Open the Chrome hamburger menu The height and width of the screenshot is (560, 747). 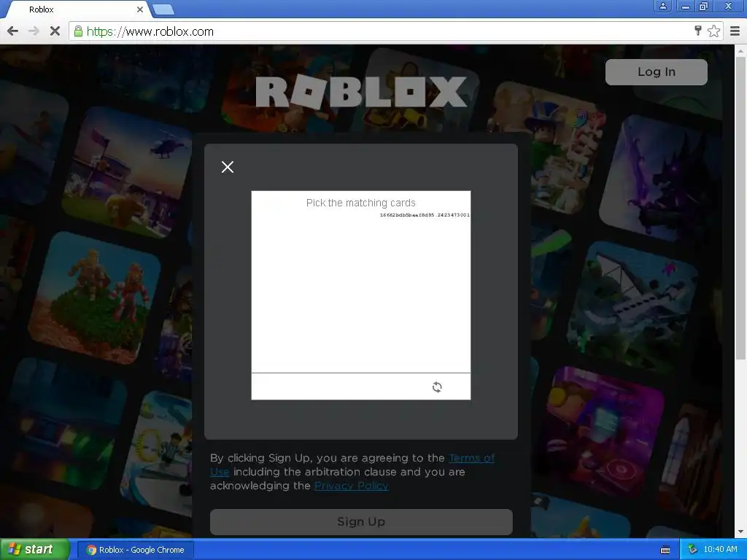click(735, 31)
